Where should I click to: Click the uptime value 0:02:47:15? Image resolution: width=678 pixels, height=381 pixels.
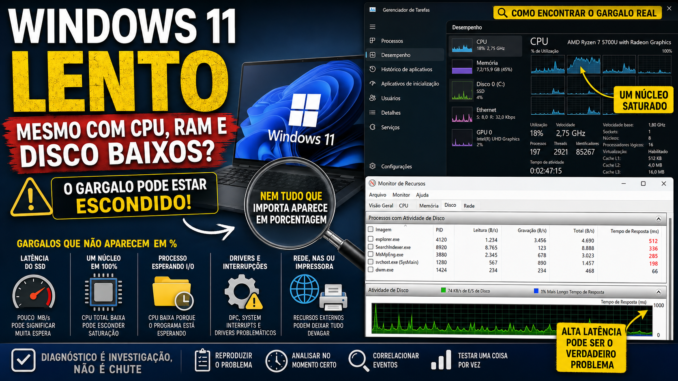[546, 171]
